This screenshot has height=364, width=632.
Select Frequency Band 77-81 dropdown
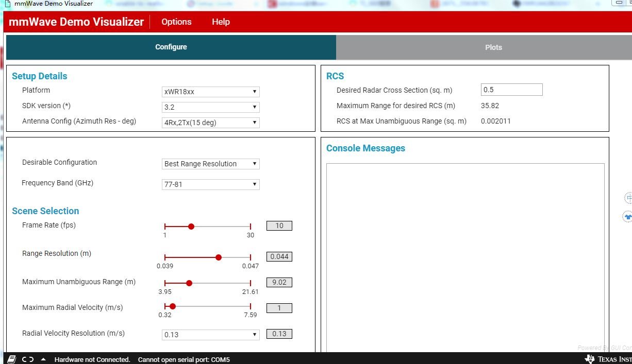point(211,184)
